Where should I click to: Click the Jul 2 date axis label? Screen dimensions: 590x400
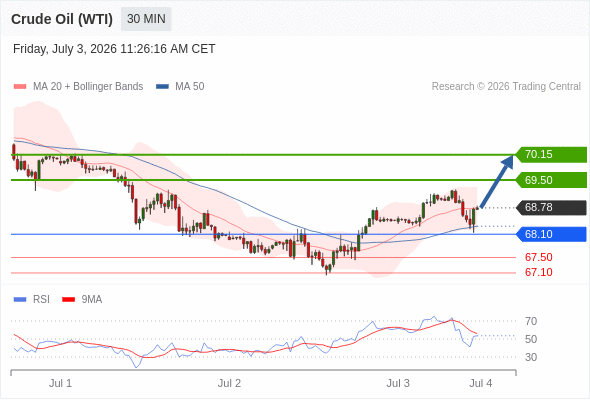(x=229, y=383)
